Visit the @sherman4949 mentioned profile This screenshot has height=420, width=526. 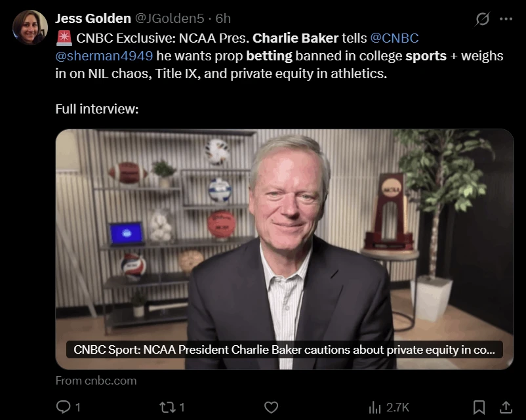click(104, 56)
